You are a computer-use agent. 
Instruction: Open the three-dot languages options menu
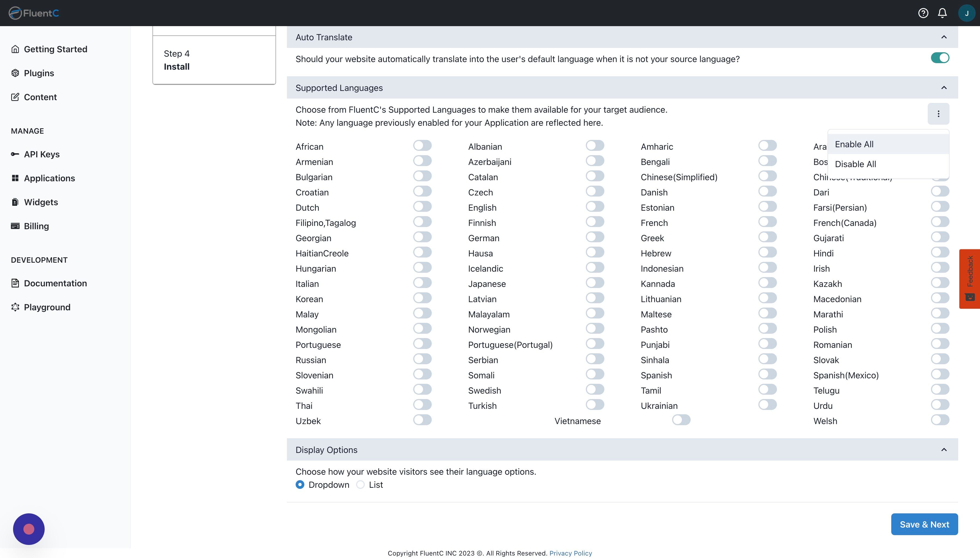(938, 114)
